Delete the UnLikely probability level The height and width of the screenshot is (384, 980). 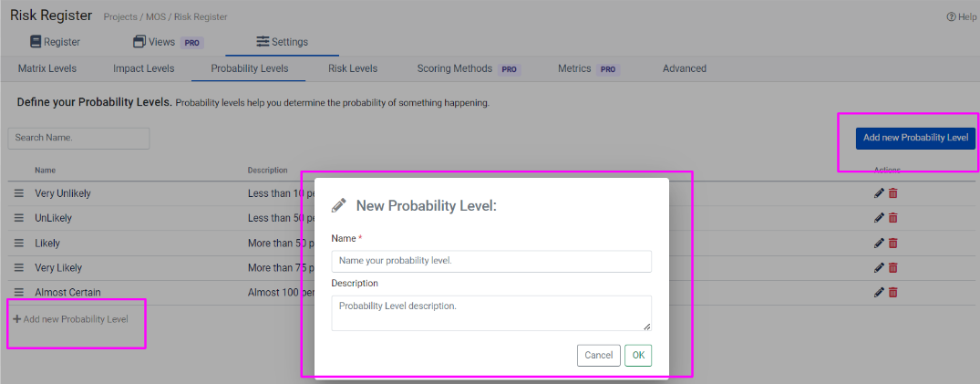click(x=893, y=218)
